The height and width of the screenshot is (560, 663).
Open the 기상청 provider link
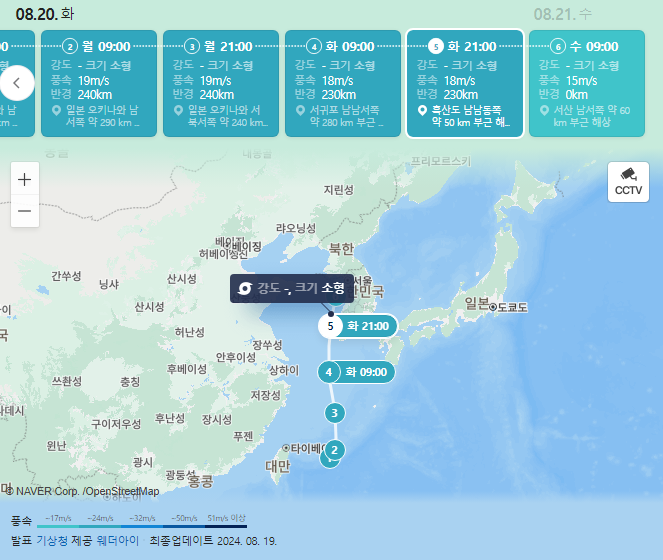pyautogui.click(x=52, y=541)
